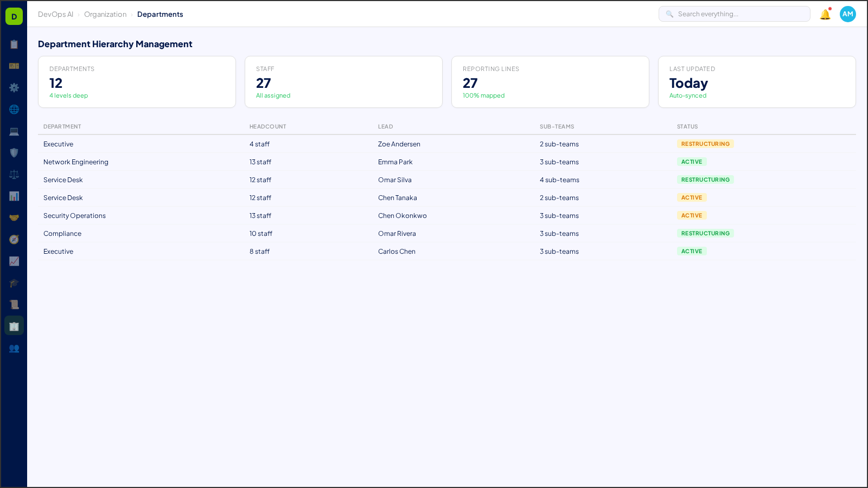This screenshot has height=488, width=868.
Task: Select the settings gear in the sidebar
Action: [x=14, y=87]
